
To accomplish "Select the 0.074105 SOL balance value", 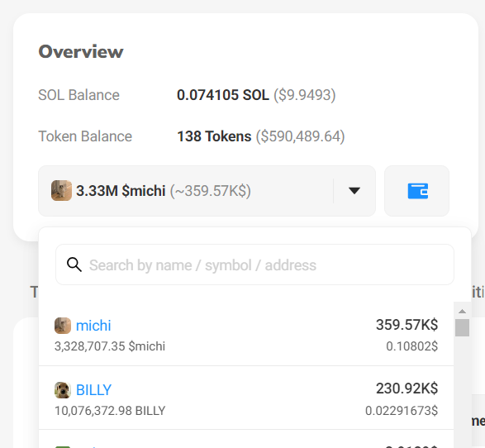I will coord(223,95).
